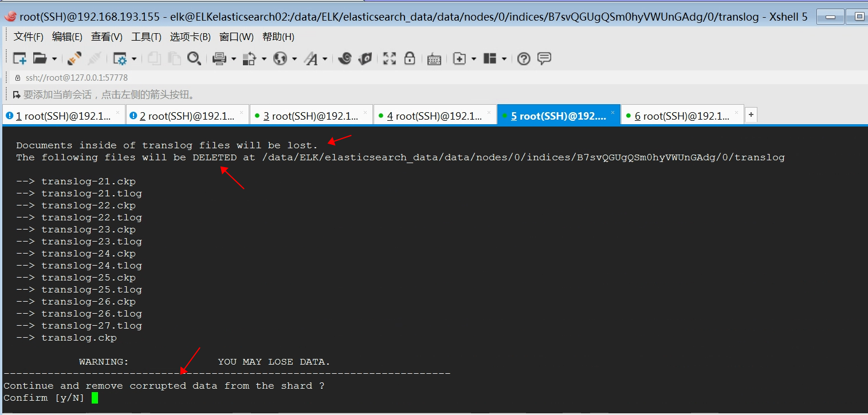Click the YOU MAY LOSE DATA warning text

tap(274, 362)
